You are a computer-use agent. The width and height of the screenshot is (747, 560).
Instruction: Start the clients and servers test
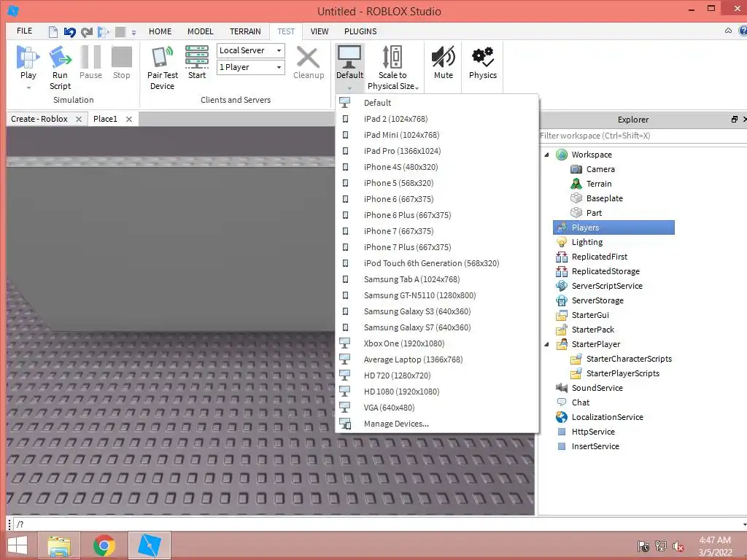point(197,63)
